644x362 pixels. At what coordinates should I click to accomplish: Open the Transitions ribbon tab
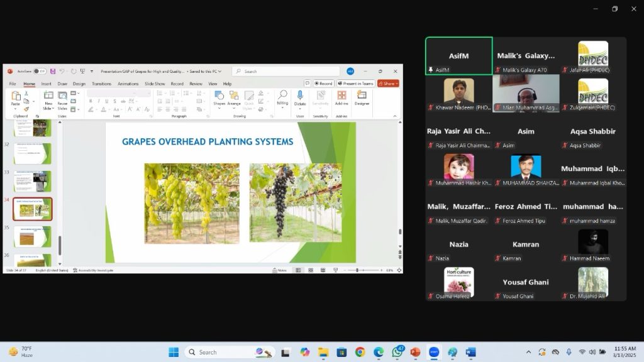pos(101,84)
